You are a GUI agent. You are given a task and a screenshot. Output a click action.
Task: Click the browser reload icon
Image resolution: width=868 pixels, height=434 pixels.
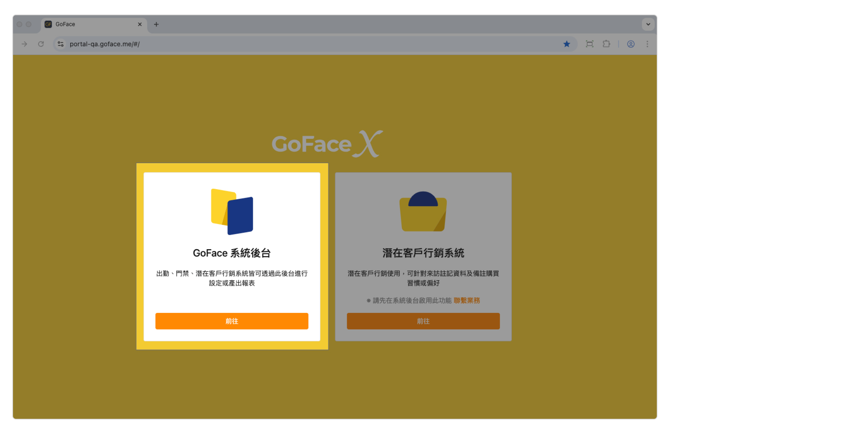click(x=41, y=44)
